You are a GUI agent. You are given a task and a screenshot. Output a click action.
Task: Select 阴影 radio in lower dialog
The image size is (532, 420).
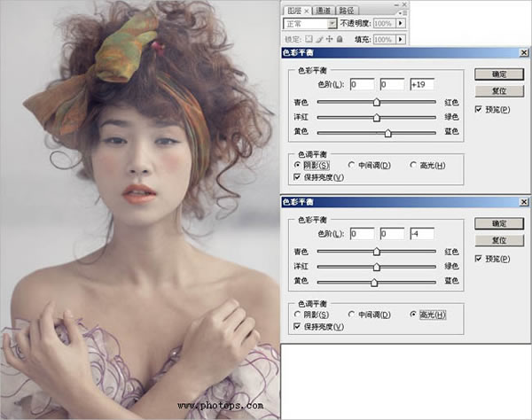297,315
